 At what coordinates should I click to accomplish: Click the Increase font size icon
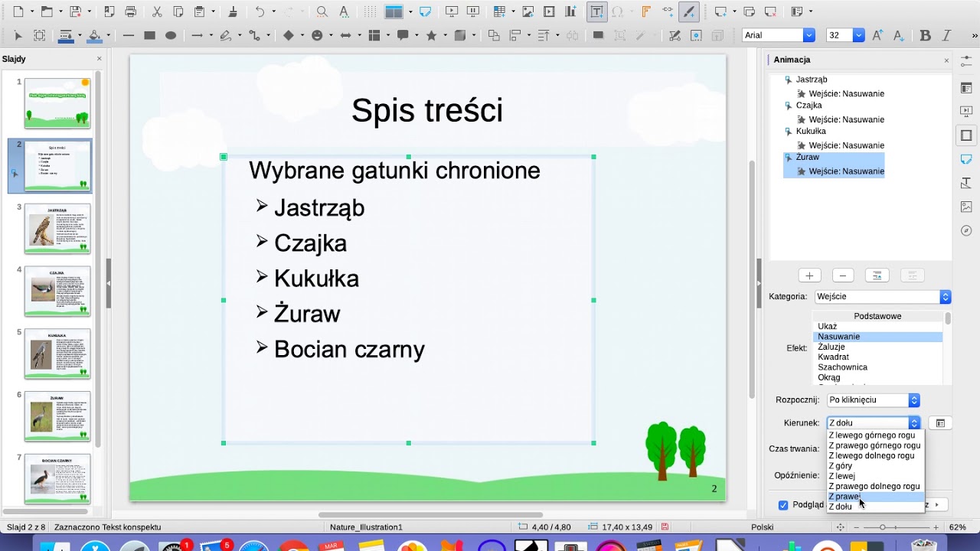877,35
